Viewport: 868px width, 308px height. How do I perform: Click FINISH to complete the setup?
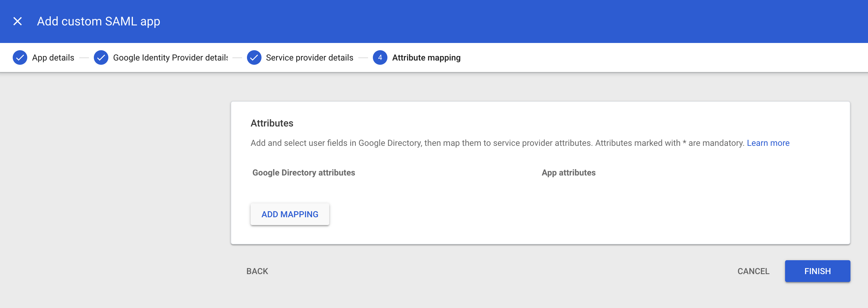click(x=817, y=271)
